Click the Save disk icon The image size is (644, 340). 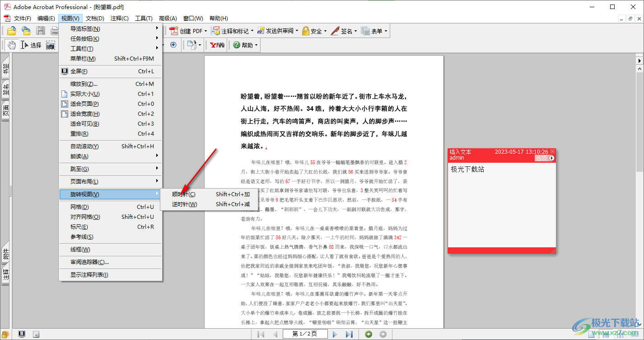click(x=41, y=31)
